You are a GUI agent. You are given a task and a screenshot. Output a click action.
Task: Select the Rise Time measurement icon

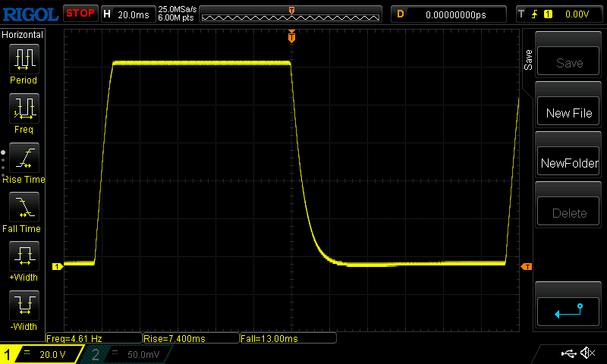click(24, 158)
